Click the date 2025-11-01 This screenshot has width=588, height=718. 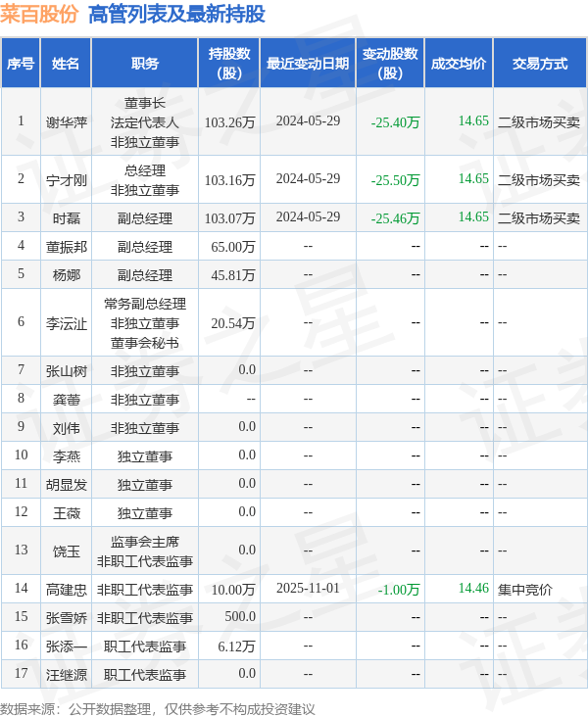click(x=308, y=588)
